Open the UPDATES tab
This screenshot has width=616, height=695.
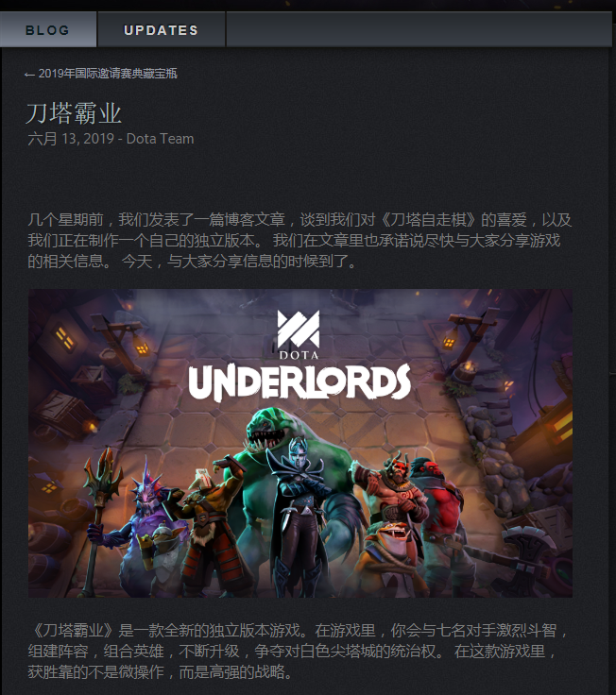(x=161, y=29)
